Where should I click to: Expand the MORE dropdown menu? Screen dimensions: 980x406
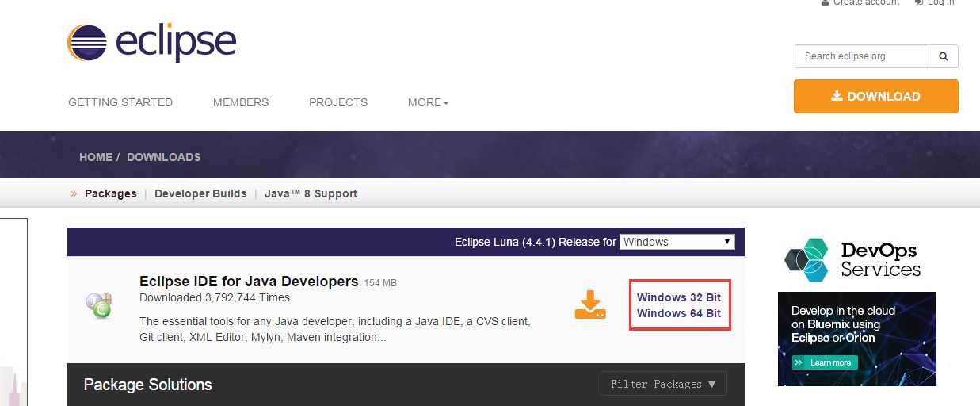point(429,102)
